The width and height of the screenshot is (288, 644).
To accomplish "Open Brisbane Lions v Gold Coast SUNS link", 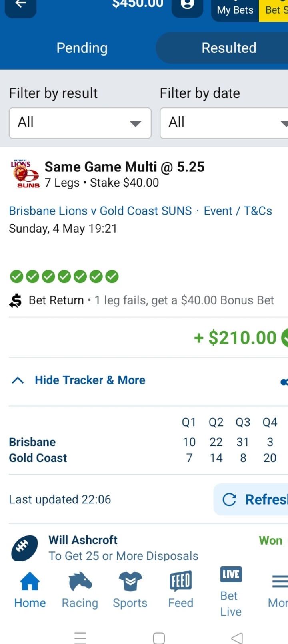I will pos(100,211).
